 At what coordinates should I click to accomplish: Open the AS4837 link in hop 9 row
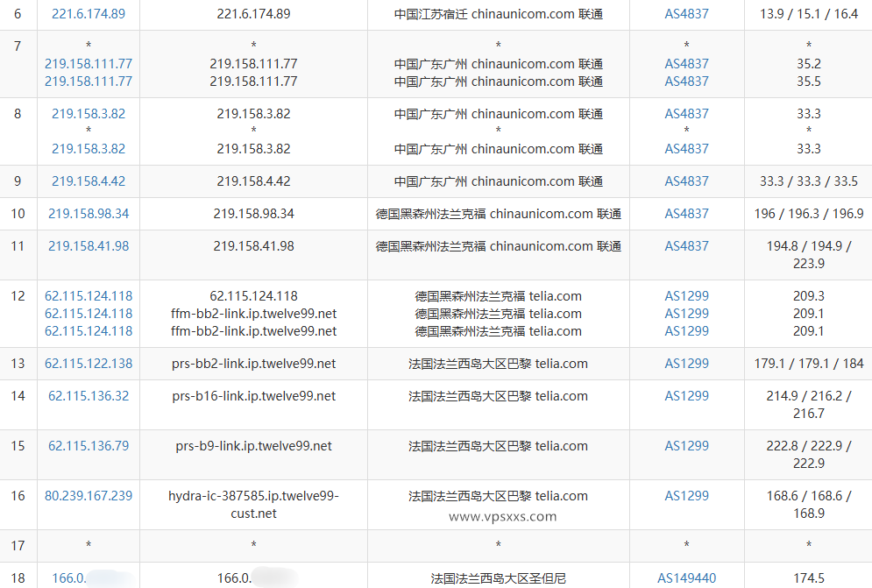click(686, 181)
